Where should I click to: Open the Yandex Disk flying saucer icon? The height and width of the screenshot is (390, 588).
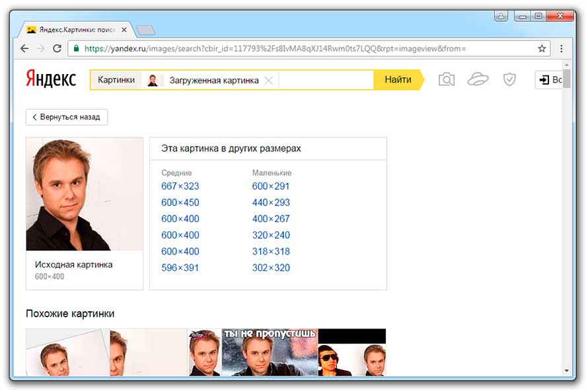point(478,80)
